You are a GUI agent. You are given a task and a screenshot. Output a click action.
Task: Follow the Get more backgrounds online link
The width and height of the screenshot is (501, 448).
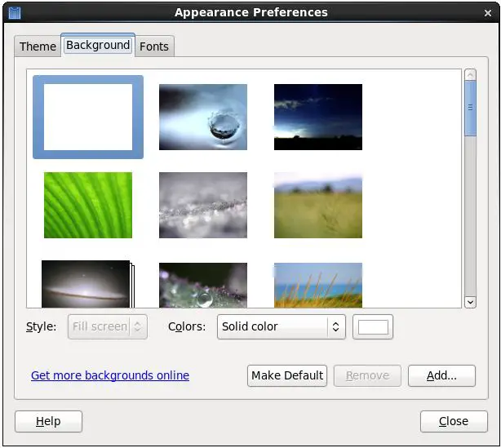click(110, 375)
